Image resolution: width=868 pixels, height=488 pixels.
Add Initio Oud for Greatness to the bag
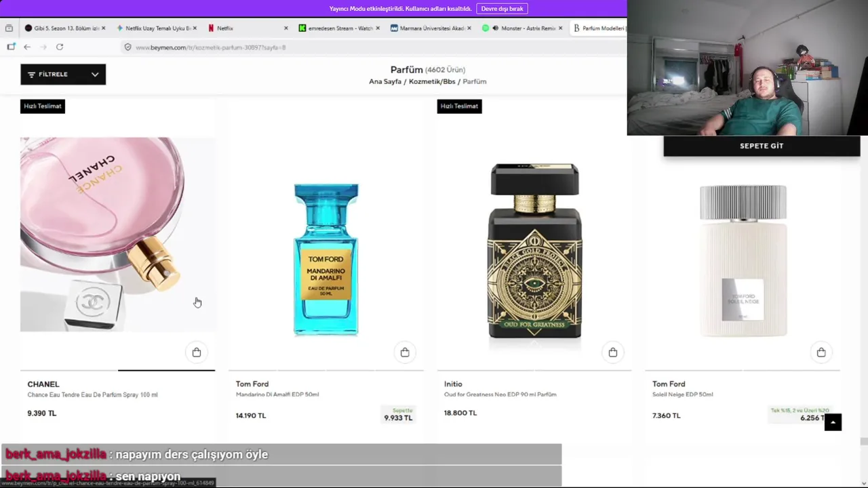click(613, 352)
